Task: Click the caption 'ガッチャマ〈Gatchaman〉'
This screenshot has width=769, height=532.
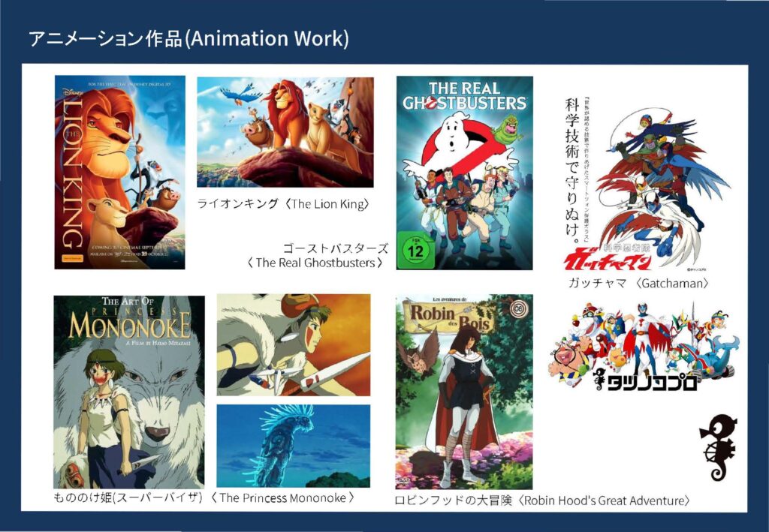Action: pyautogui.click(x=638, y=283)
